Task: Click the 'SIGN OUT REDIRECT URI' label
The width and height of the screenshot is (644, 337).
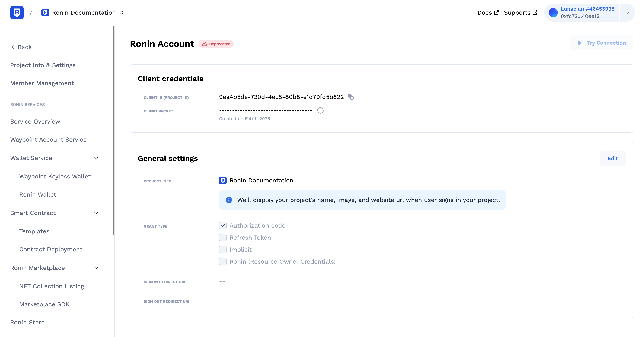Action: [166, 301]
